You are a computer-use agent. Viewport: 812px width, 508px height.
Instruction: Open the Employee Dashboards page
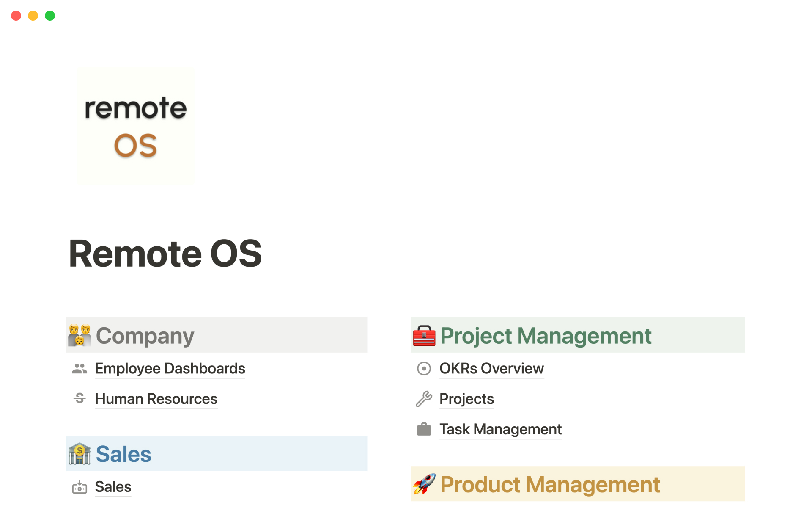(170, 369)
